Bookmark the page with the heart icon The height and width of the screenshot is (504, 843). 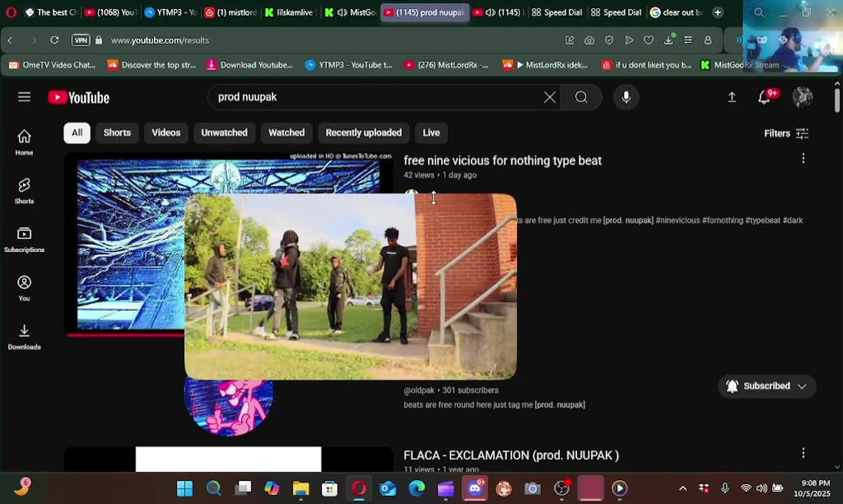click(649, 40)
